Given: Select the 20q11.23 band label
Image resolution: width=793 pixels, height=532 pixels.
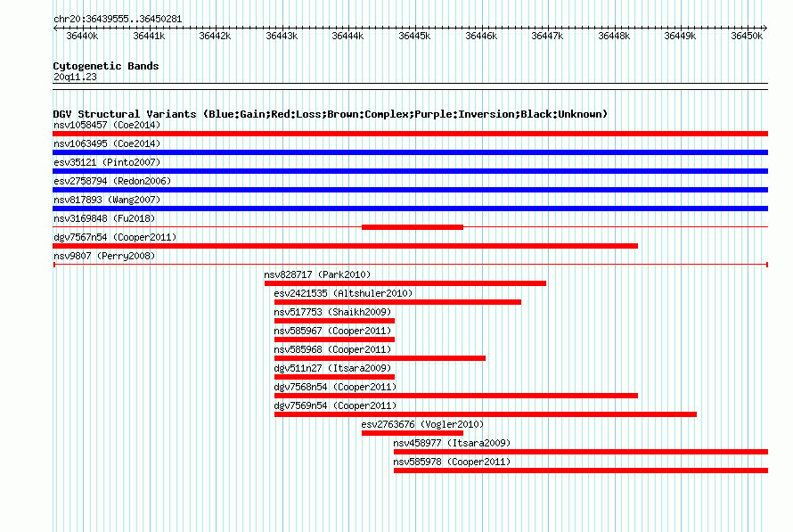Looking at the screenshot, I should click(x=75, y=77).
